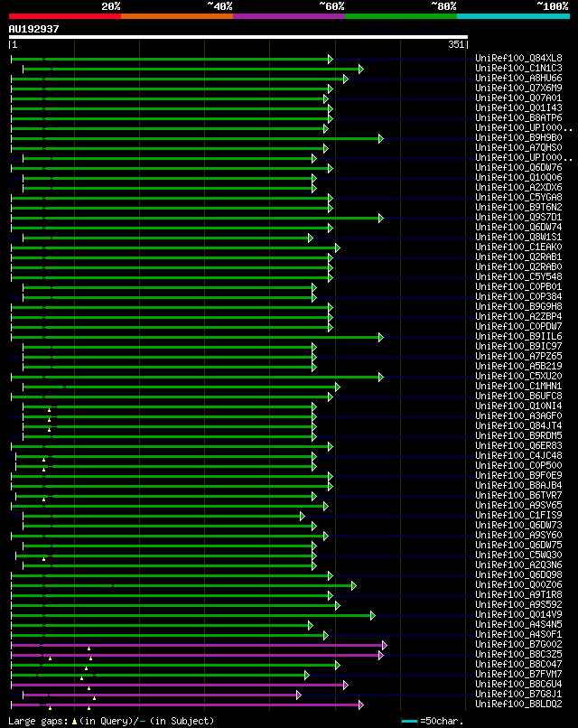Select hit label UniRef100_A4S0F1
Viewport: 578px width, 728px height.
[x=518, y=635]
